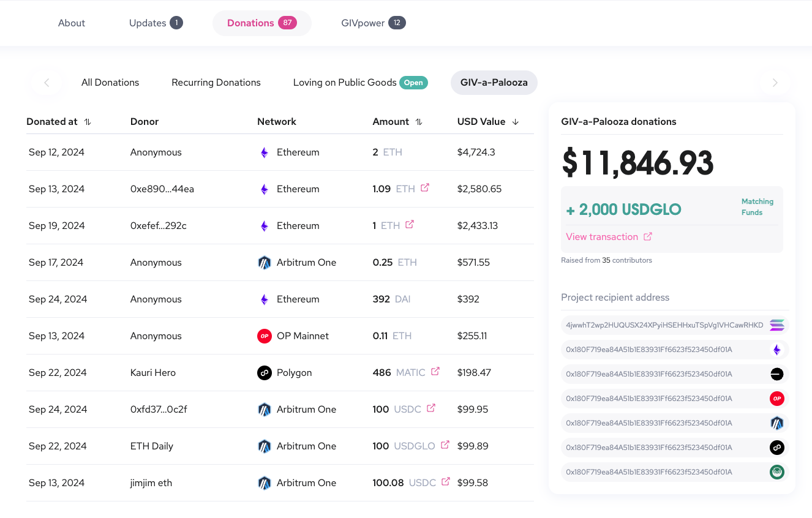Click donor jimjim eth
Screen dimensions: 812x518
click(151, 483)
